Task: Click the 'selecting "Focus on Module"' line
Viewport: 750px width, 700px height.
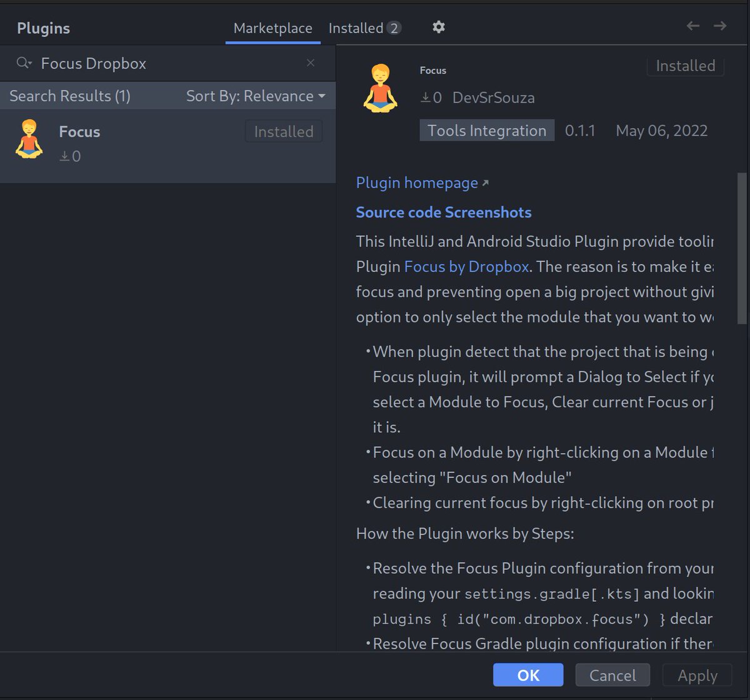Action: (472, 477)
